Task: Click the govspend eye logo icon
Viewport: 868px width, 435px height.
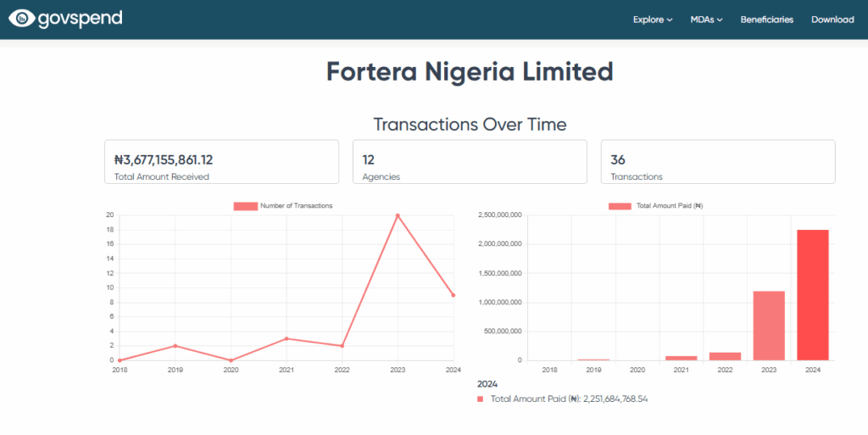Action: [22, 19]
